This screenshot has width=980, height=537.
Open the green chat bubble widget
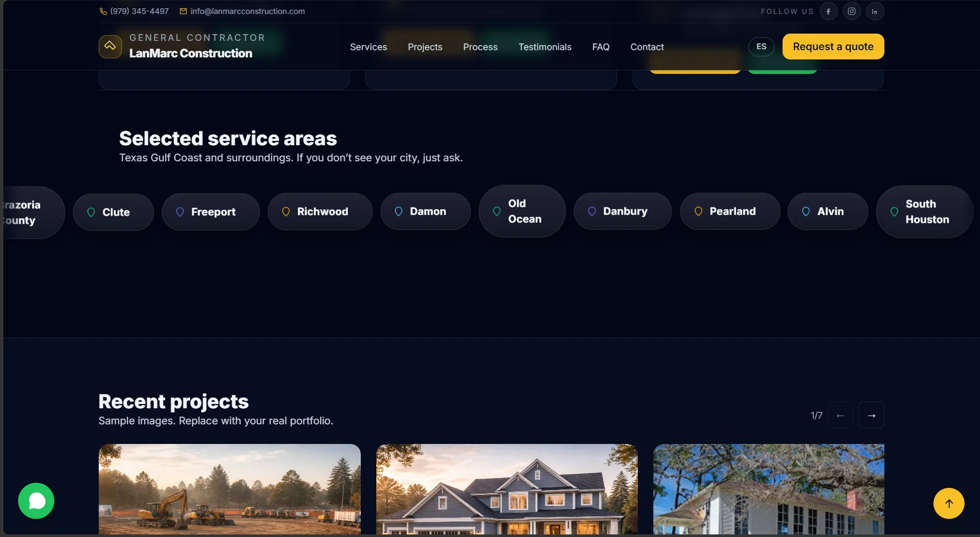(x=36, y=501)
